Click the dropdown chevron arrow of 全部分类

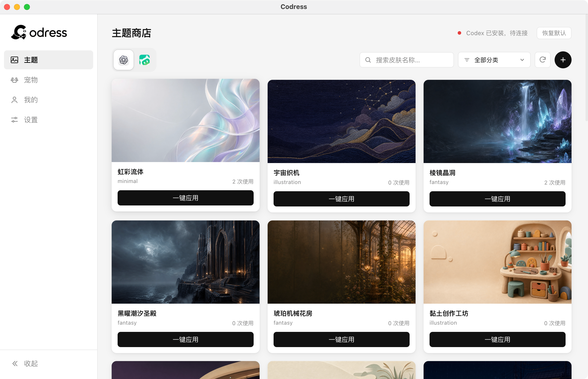[x=522, y=60]
